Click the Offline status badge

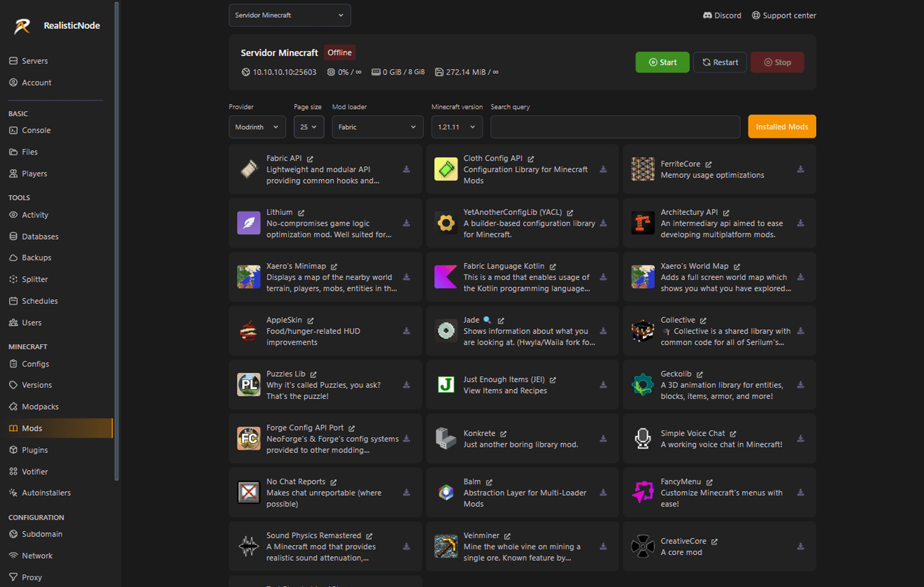(339, 52)
